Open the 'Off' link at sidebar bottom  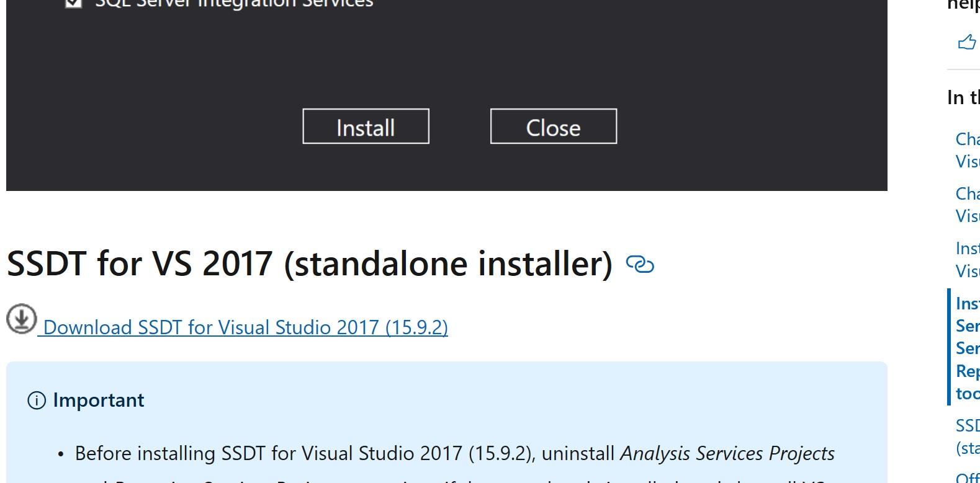point(968,477)
